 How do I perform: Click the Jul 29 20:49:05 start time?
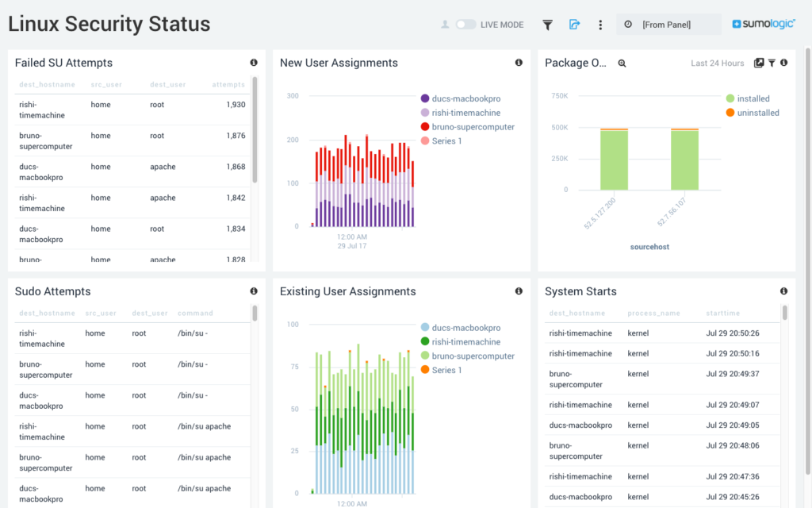(732, 425)
